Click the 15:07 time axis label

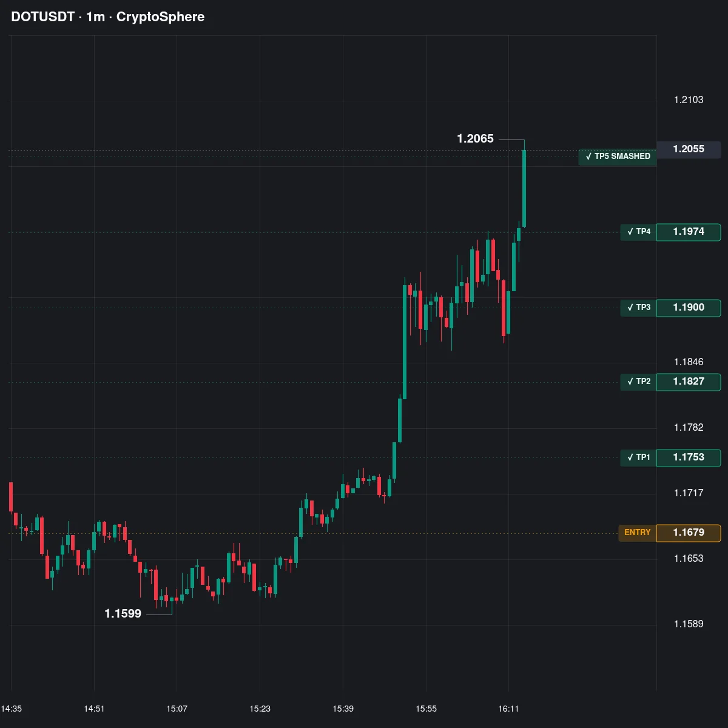coord(177,709)
